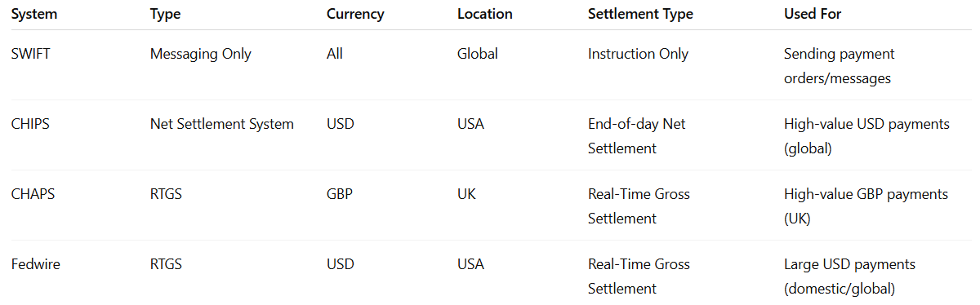Click the Currency column header

tap(355, 14)
